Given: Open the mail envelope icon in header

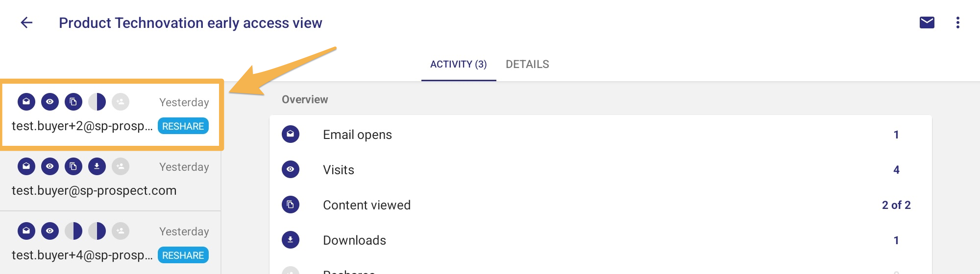Looking at the screenshot, I should (x=927, y=23).
